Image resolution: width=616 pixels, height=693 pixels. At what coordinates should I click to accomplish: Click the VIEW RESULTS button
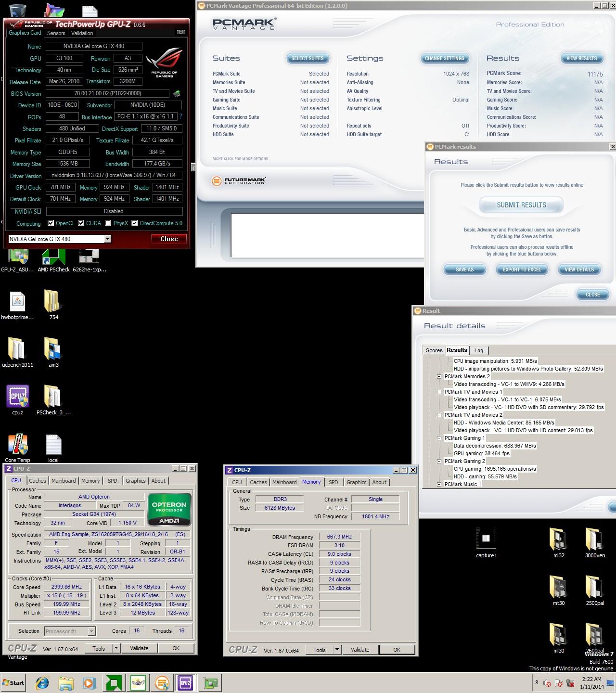(x=581, y=58)
